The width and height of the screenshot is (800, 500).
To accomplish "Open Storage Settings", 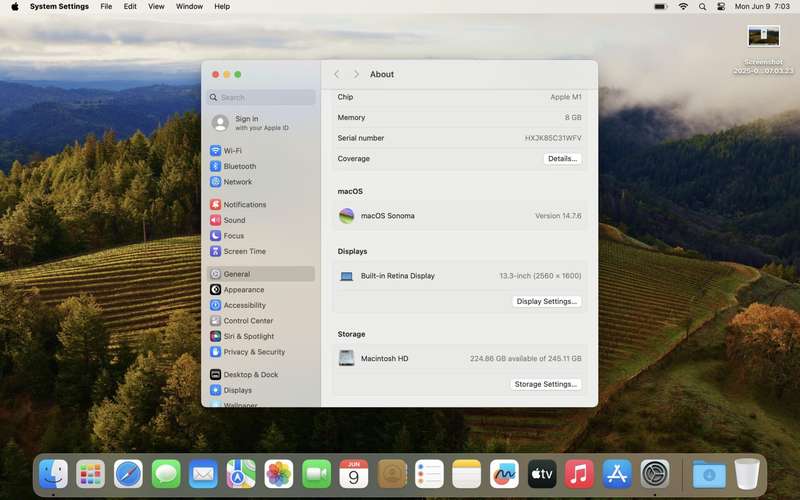I will [545, 384].
